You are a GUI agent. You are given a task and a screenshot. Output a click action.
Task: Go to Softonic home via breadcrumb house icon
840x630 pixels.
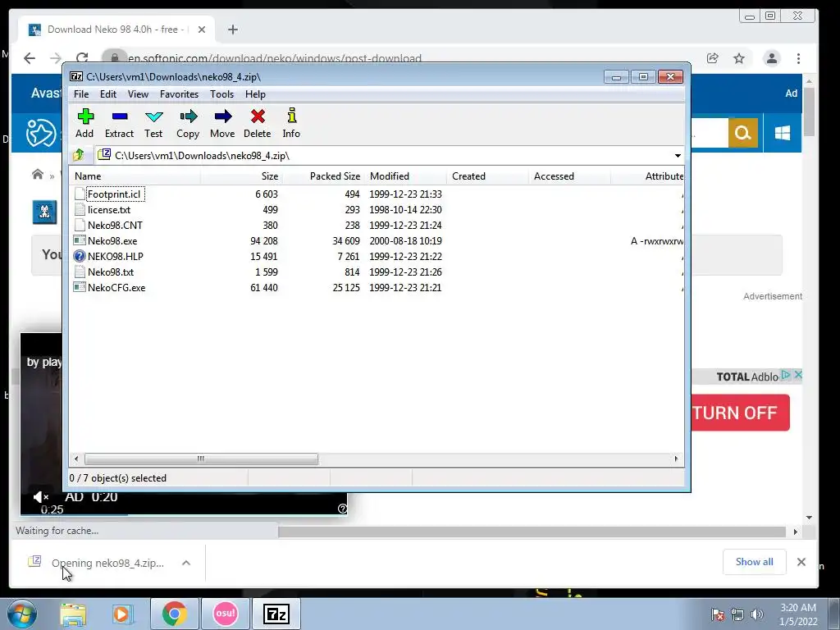click(x=38, y=174)
